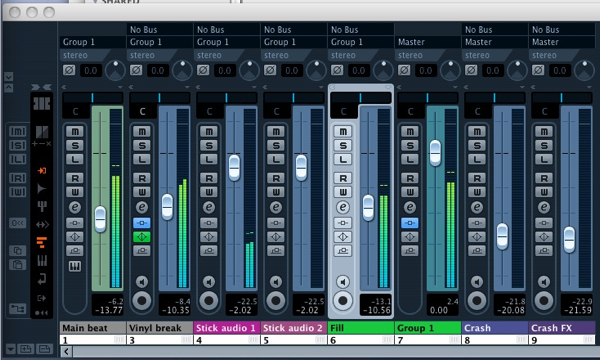Image resolution: width=600 pixels, height=360 pixels.
Task: Toggle global Solo button in left panel
Action: (x=18, y=145)
